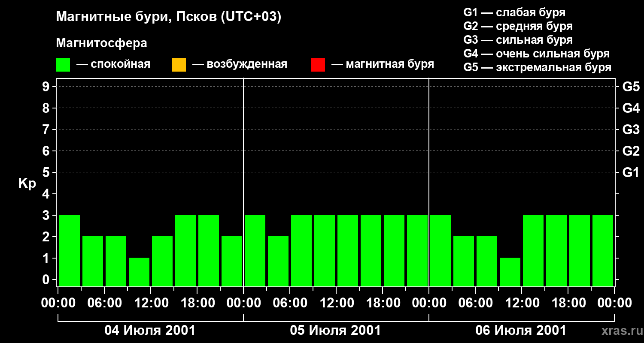
Task: Click the 05 July 06:00–09:00 bar
Action: tap(301, 250)
